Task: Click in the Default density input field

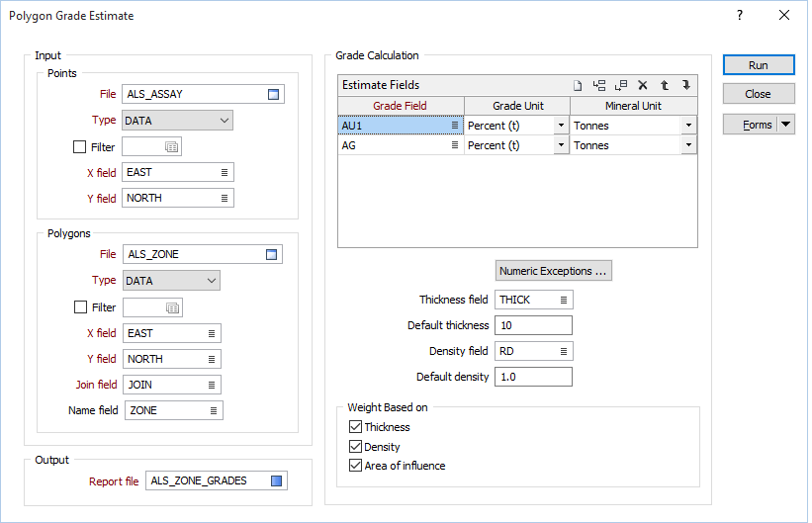Action: pos(533,377)
